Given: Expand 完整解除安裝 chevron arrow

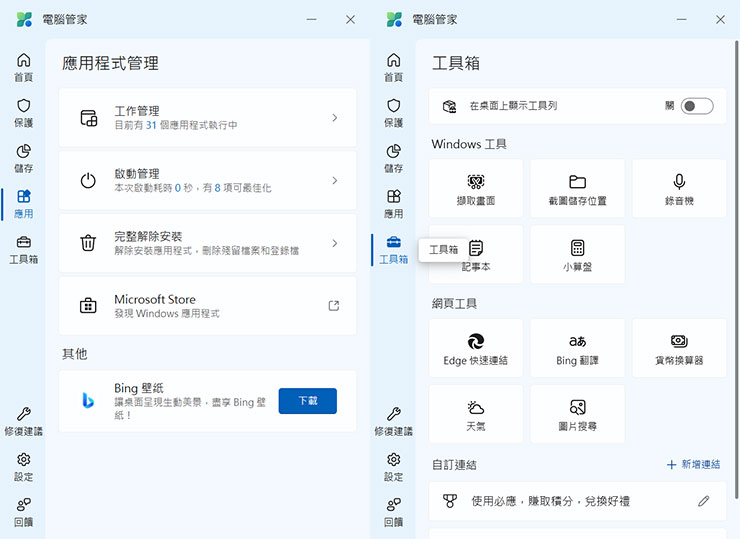Looking at the screenshot, I should click(335, 243).
